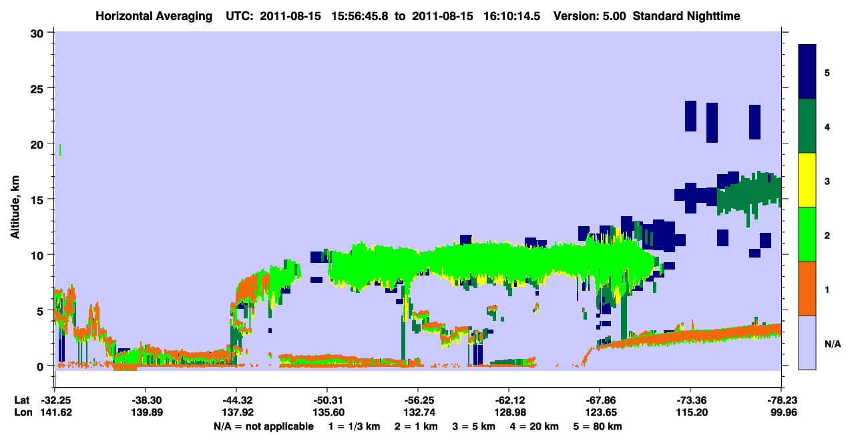The image size is (868, 445).
Task: Click the '1 = 1/3 km' legend text
Action: [x=355, y=426]
